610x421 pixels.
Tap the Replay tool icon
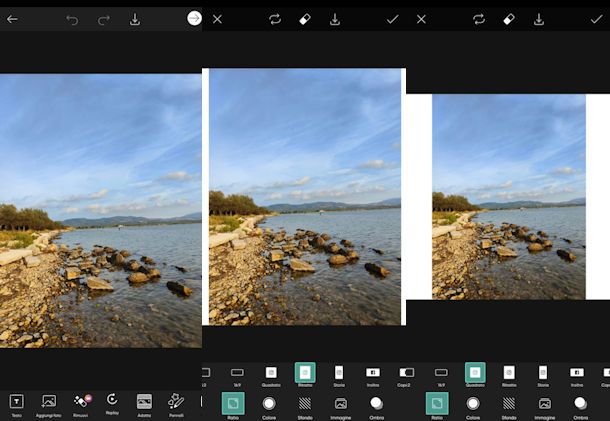(x=112, y=403)
